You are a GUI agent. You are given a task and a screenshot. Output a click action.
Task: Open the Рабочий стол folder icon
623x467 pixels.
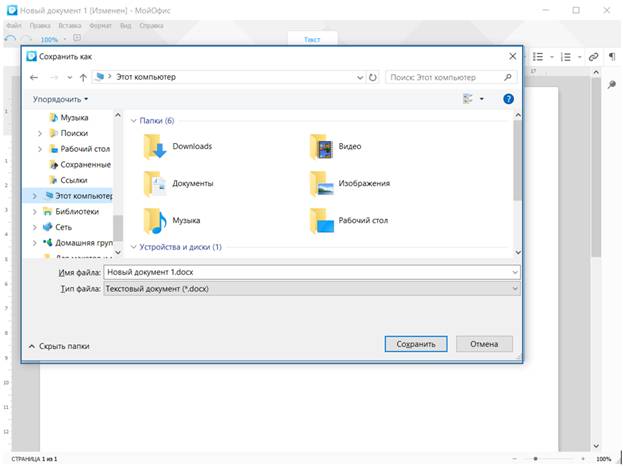(323, 220)
